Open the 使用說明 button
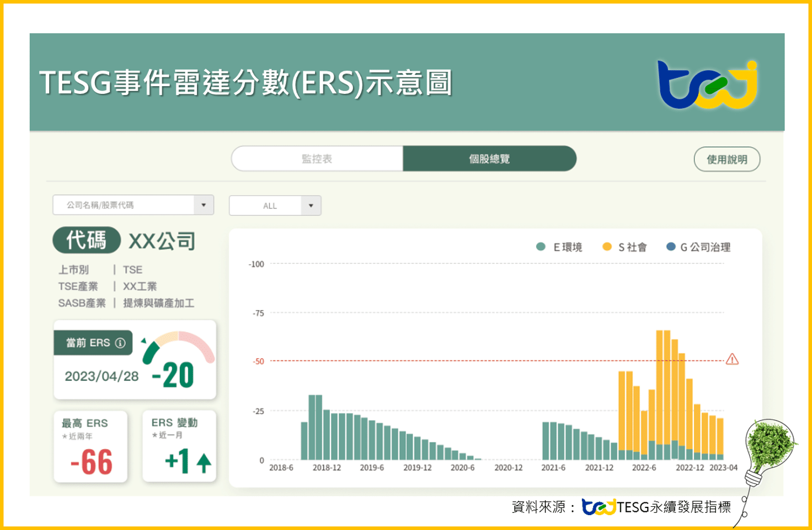This screenshot has height=530, width=812. tap(726, 160)
